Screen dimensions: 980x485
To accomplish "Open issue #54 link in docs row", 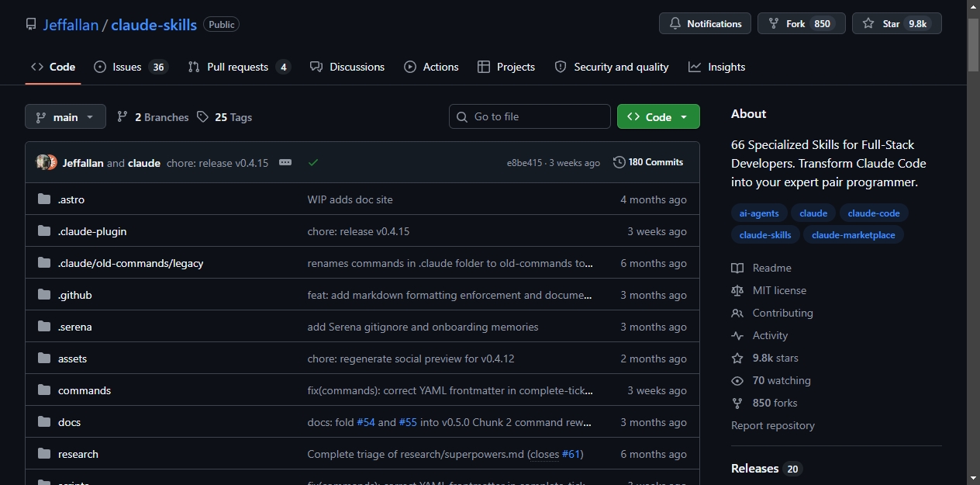I will pyautogui.click(x=366, y=422).
